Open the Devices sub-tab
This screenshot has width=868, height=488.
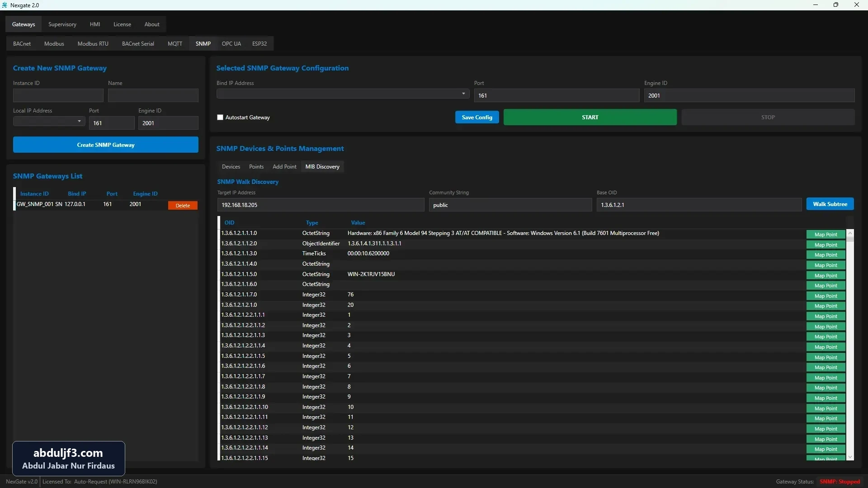231,167
